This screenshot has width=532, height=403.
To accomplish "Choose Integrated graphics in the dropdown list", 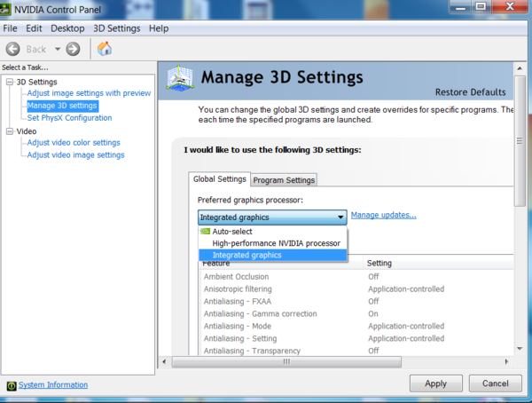I will (x=273, y=255).
